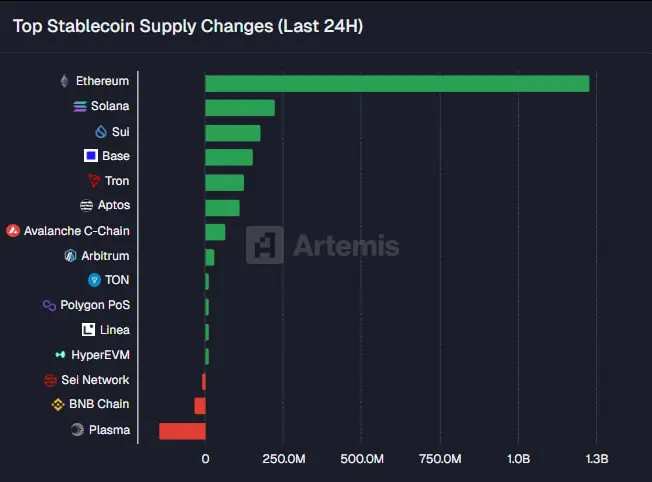Click the Avalanche C-Chain red icon
Screen dimensions: 652x482
(x=12, y=230)
